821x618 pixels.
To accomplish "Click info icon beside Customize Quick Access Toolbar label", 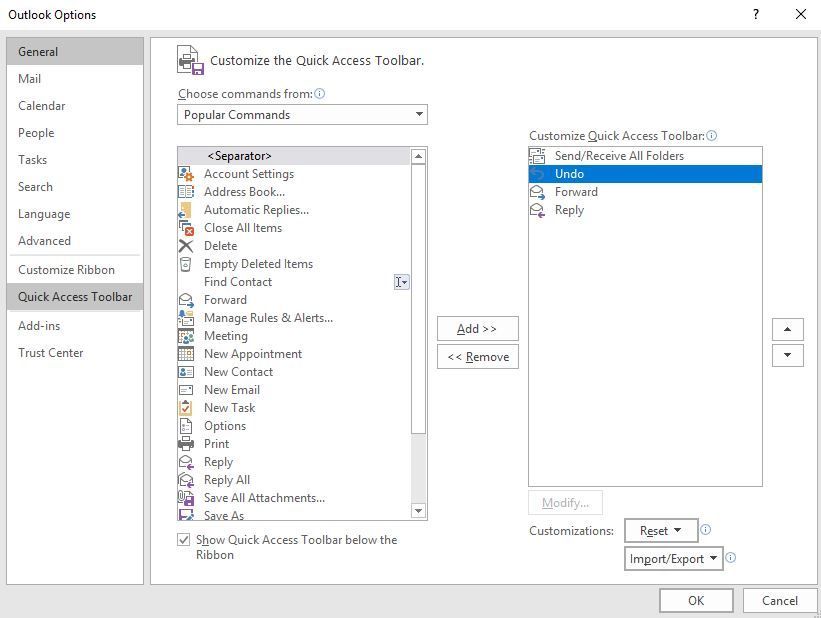I will (x=711, y=136).
